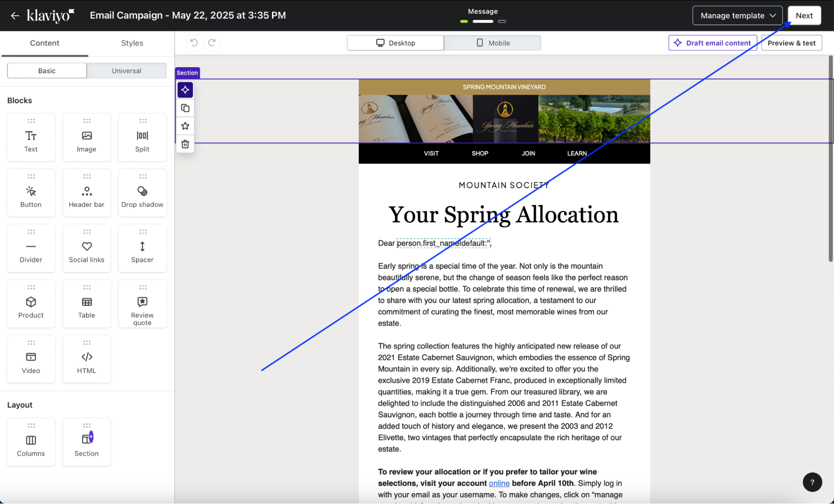The image size is (834, 504).
Task: Save section as favorite with star icon
Action: click(185, 126)
